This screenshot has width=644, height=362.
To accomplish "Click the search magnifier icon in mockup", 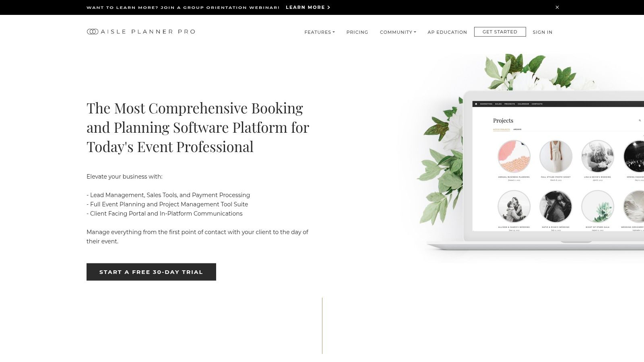I will (640, 120).
